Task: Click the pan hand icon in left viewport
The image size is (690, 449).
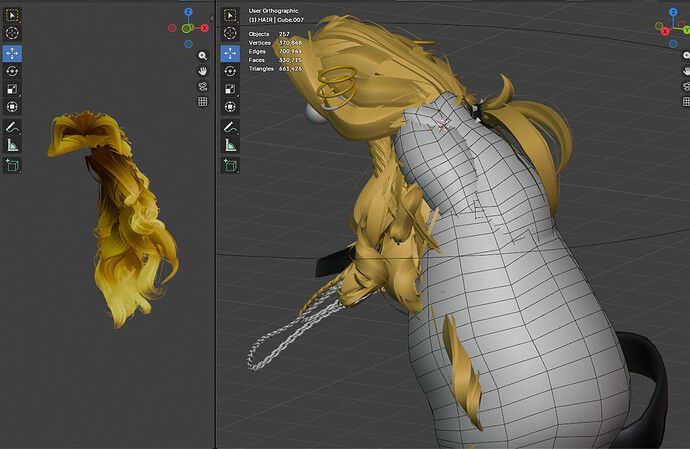Action: (202, 71)
